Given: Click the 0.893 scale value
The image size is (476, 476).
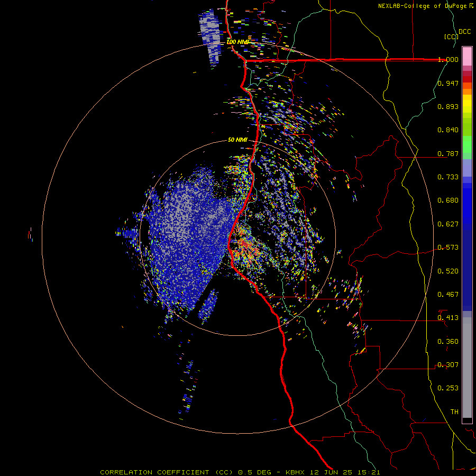Looking at the screenshot, I should 448,106.
